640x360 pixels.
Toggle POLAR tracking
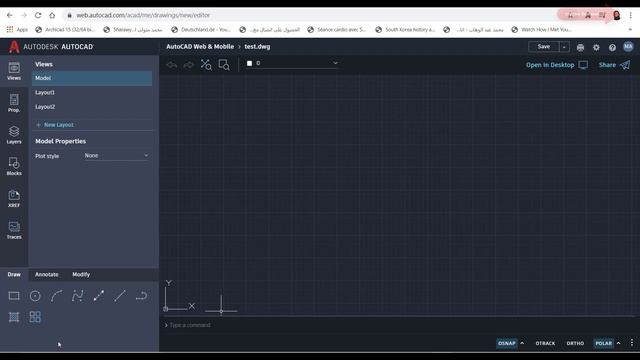tap(603, 343)
